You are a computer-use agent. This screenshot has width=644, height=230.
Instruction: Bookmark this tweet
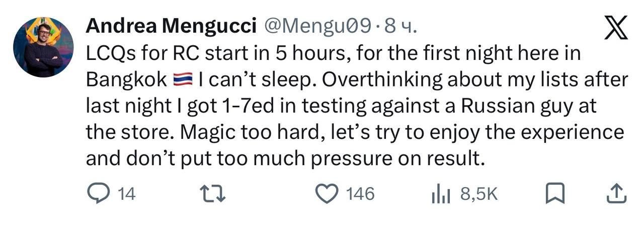coord(554,193)
